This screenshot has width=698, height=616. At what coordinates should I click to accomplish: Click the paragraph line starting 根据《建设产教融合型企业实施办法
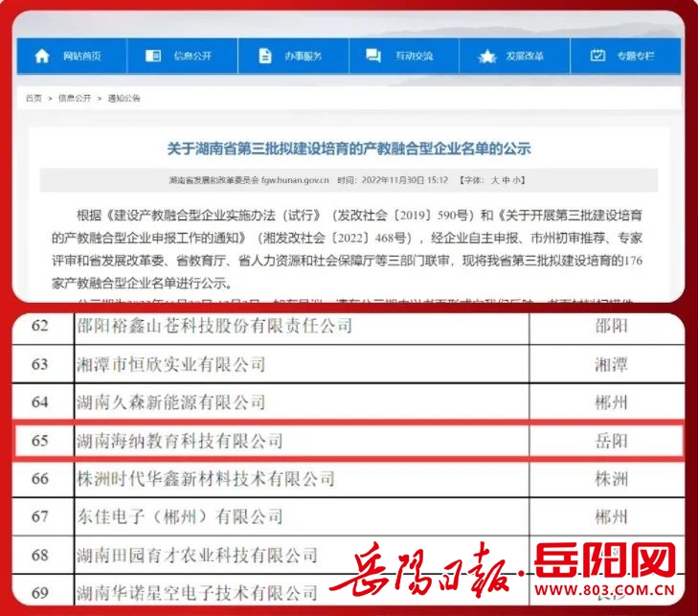[359, 216]
